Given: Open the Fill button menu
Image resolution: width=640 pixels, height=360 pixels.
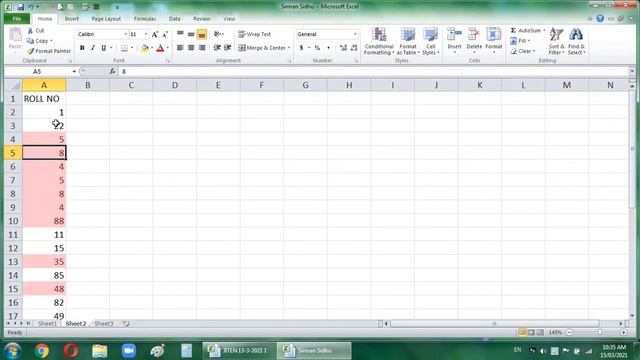Looking at the screenshot, I should pos(520,41).
